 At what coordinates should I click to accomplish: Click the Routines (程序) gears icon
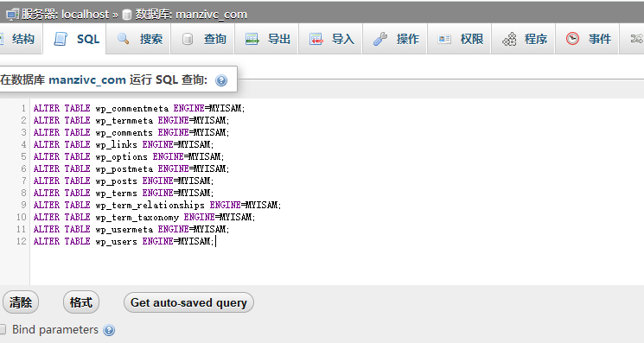click(x=509, y=39)
